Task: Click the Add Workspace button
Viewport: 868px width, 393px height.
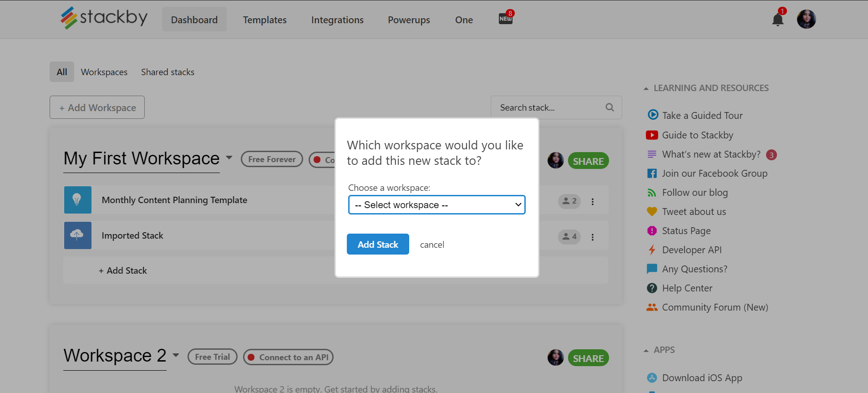Action: pos(97,107)
